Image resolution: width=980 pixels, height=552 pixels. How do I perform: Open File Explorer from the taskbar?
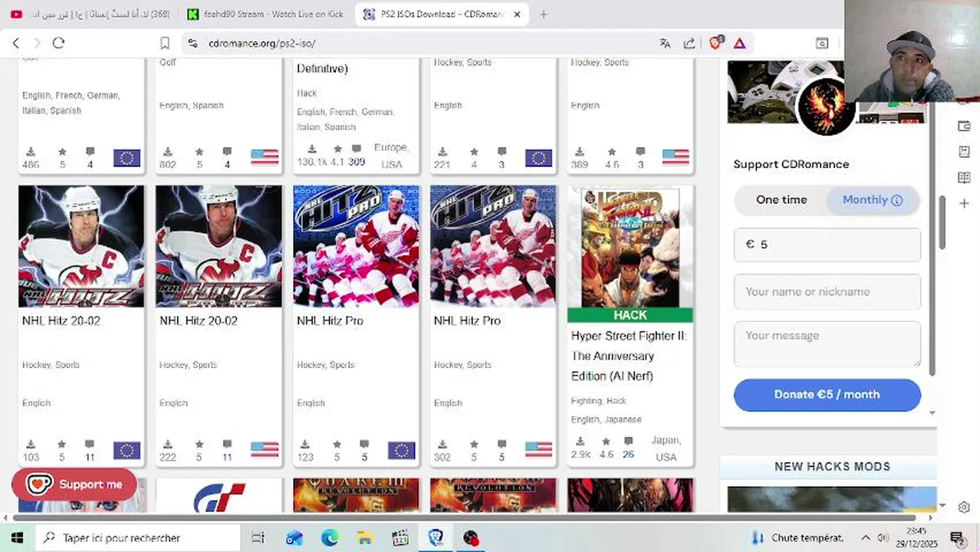[365, 538]
